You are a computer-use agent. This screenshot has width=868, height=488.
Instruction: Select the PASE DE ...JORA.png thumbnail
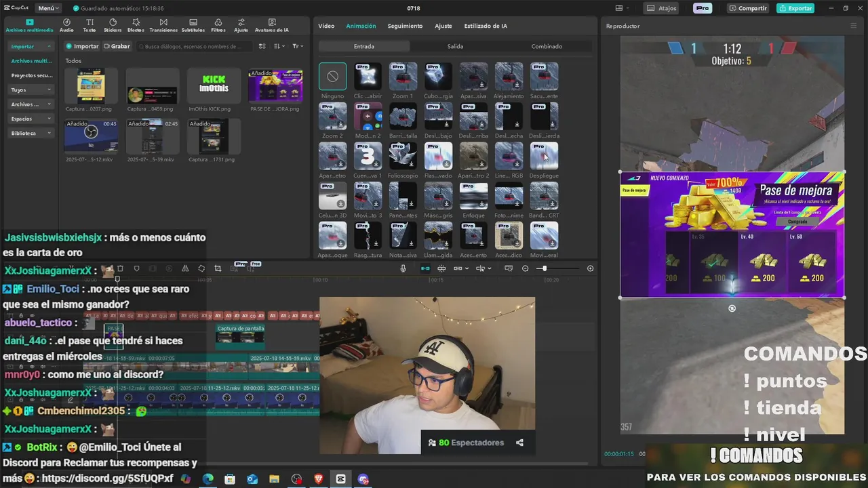(x=275, y=85)
